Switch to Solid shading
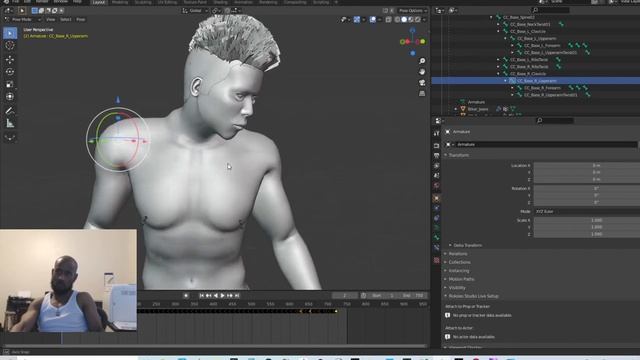 [404, 19]
